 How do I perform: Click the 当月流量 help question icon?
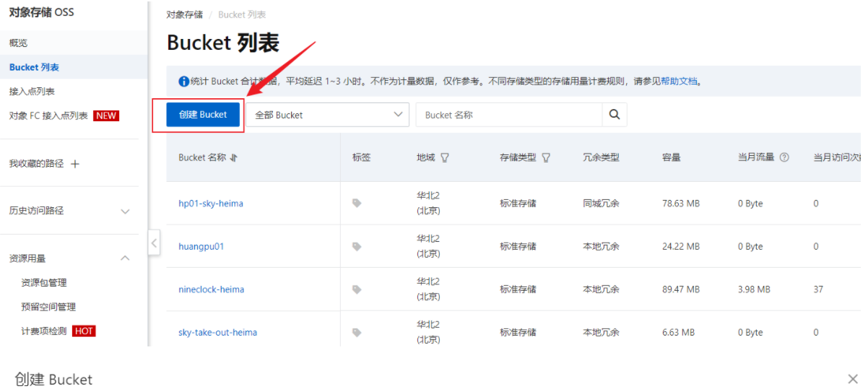point(784,157)
